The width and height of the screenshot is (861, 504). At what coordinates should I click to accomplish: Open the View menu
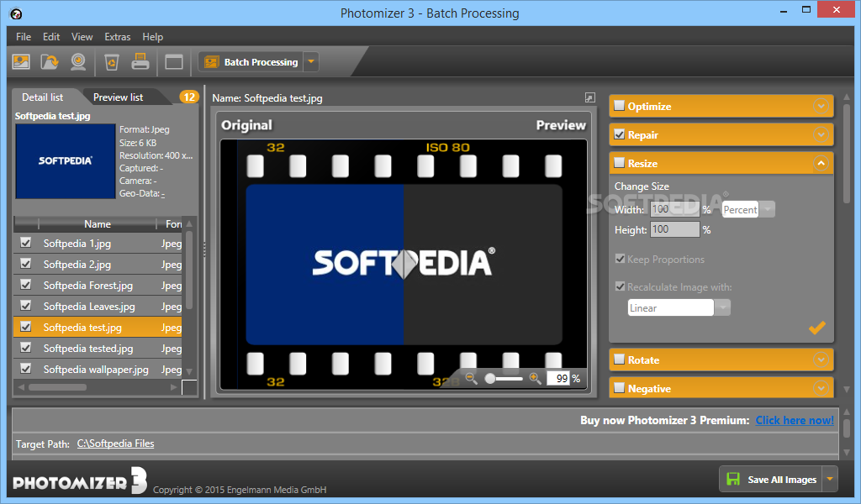tap(82, 37)
